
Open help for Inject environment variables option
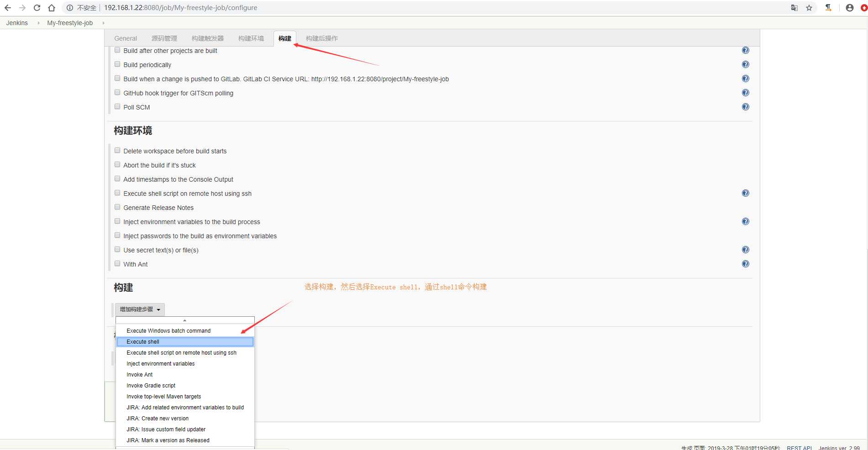(x=746, y=221)
